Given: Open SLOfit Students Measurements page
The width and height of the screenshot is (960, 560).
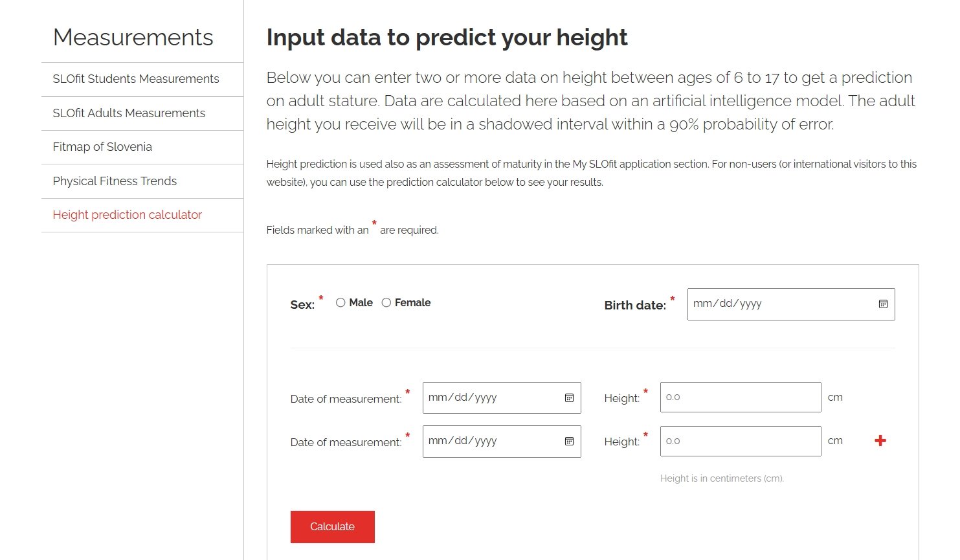Looking at the screenshot, I should coord(136,79).
